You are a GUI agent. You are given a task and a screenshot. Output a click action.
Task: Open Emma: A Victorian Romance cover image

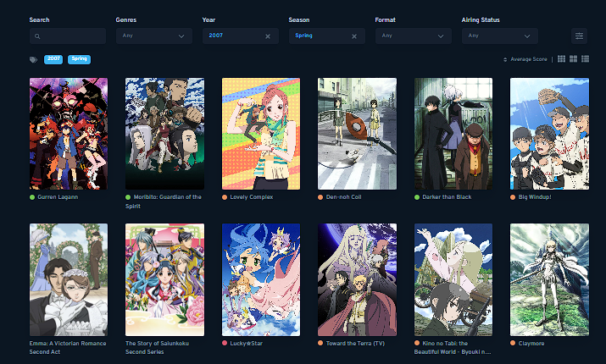69,280
